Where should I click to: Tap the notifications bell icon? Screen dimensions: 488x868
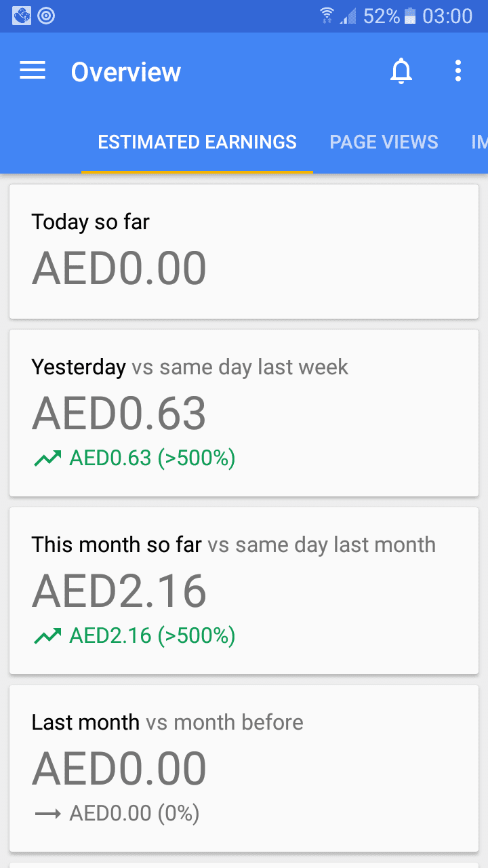[401, 71]
